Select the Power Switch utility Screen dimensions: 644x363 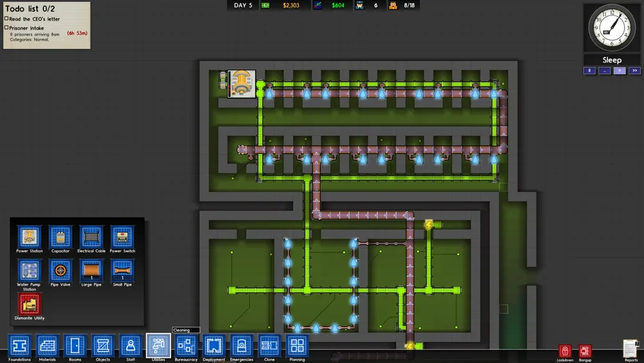click(122, 237)
